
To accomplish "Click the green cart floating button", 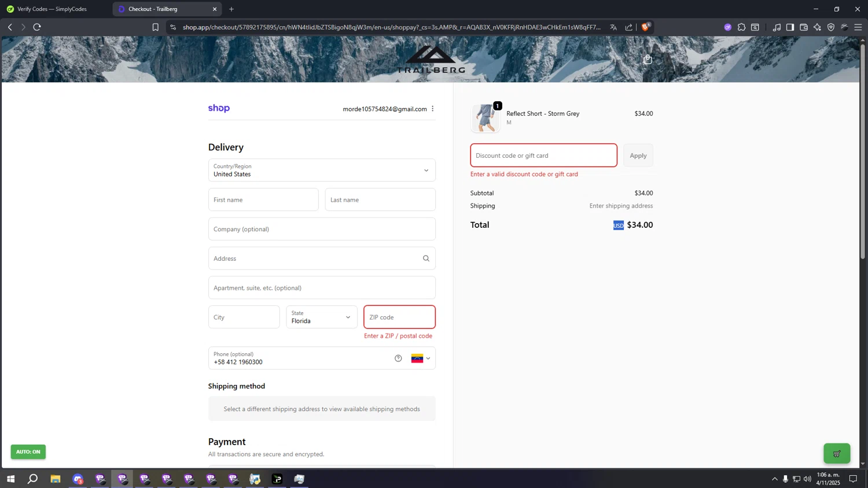I will tap(837, 453).
